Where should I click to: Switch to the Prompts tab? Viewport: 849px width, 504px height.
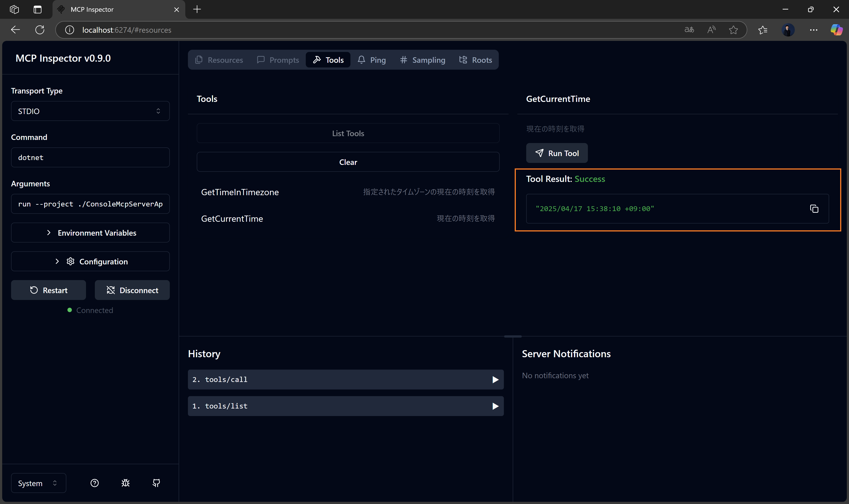tap(278, 60)
